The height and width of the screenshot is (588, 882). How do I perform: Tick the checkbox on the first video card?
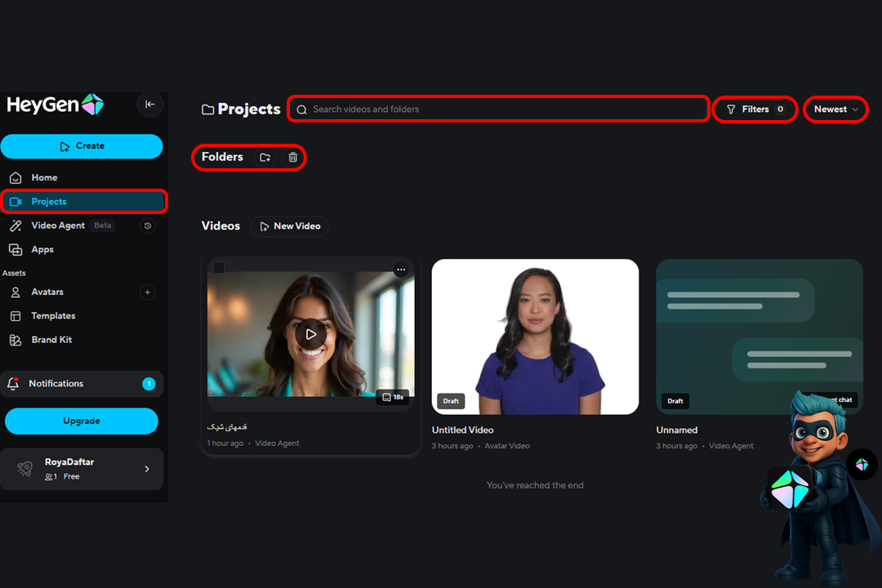tap(219, 268)
